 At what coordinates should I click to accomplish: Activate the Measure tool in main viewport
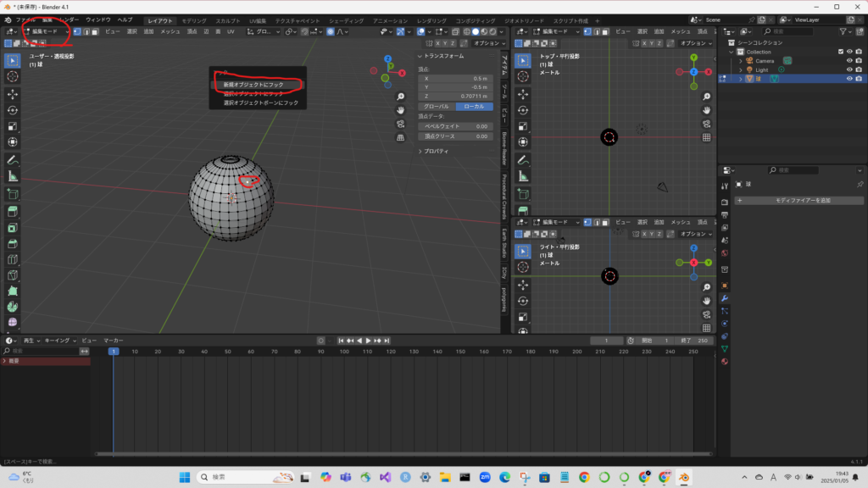pyautogui.click(x=13, y=176)
